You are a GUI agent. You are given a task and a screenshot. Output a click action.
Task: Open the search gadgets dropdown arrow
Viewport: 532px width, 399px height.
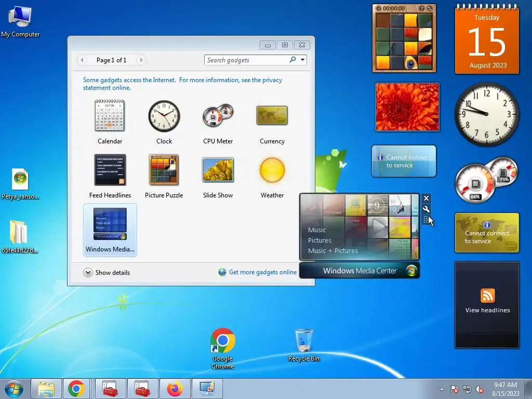click(x=302, y=60)
